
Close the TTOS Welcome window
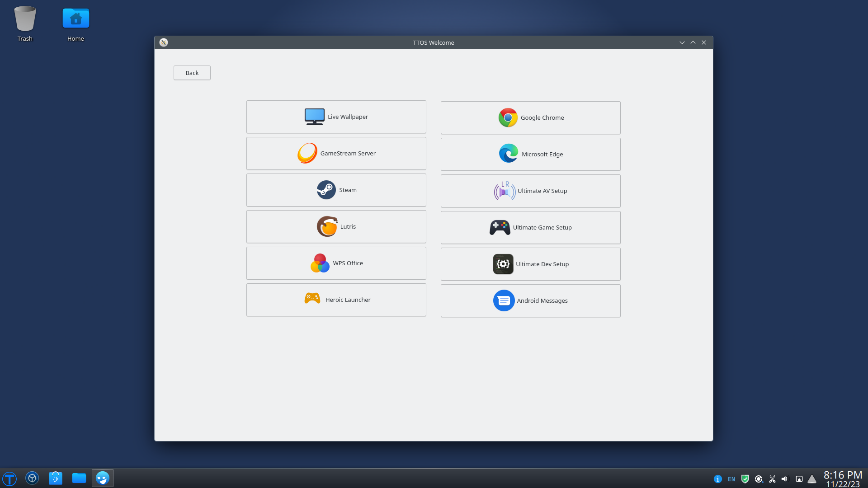704,42
